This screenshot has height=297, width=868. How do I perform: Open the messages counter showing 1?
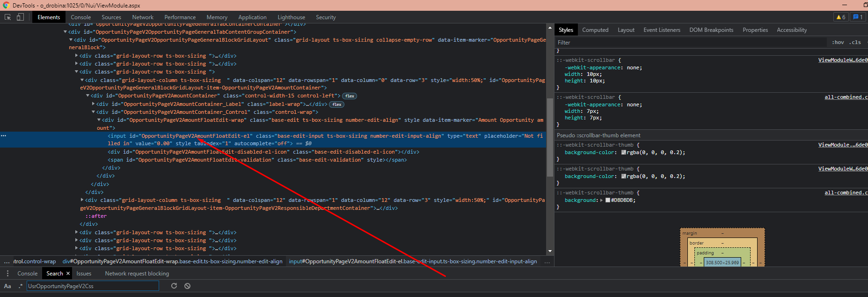(858, 17)
